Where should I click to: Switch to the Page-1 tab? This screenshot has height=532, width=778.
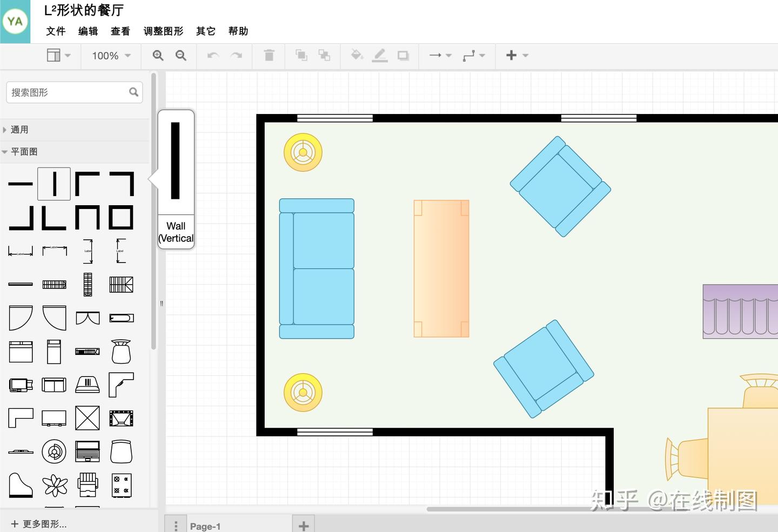pos(205,526)
